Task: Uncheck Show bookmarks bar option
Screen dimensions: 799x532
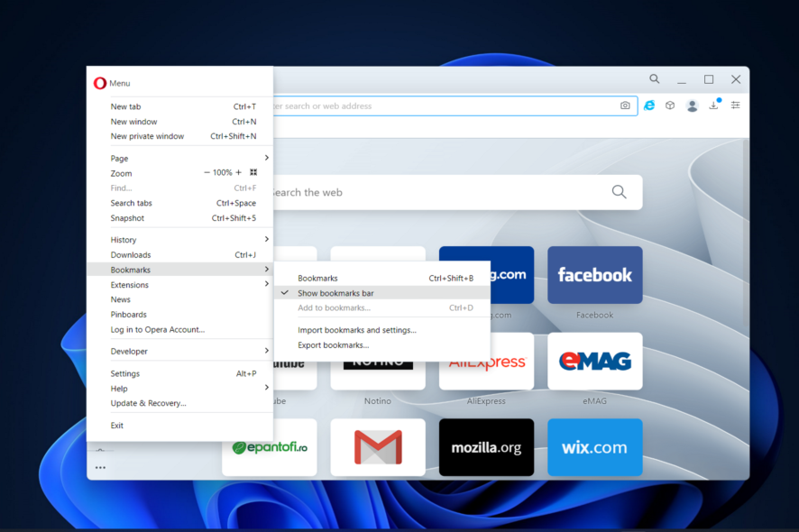Action: (x=382, y=293)
